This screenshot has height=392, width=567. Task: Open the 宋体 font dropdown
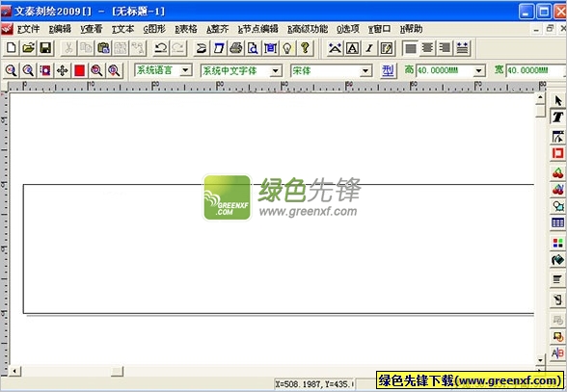coord(366,71)
